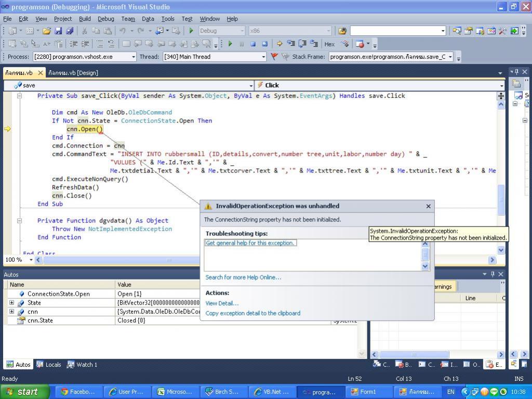
Task: Toggle Hex display in the debug toolbar
Action: pos(329,44)
